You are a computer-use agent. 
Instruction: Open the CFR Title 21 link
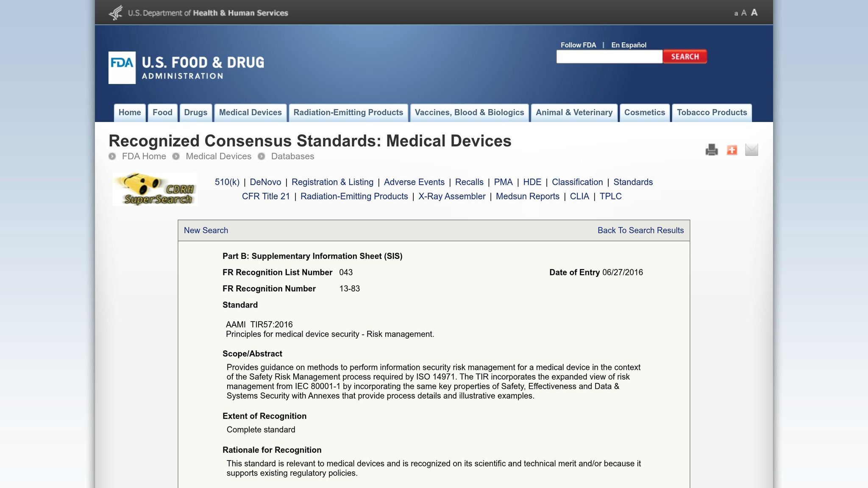[266, 197]
